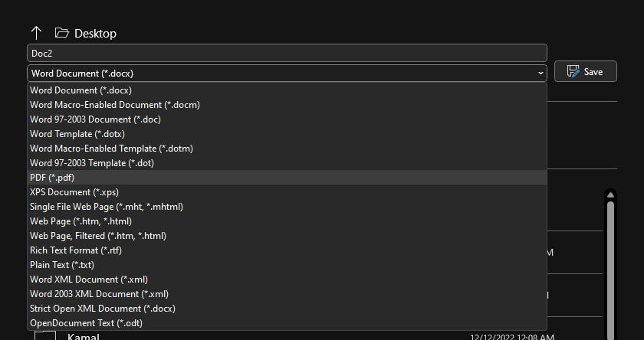Select Plain Text (*.txt) format

point(287,265)
